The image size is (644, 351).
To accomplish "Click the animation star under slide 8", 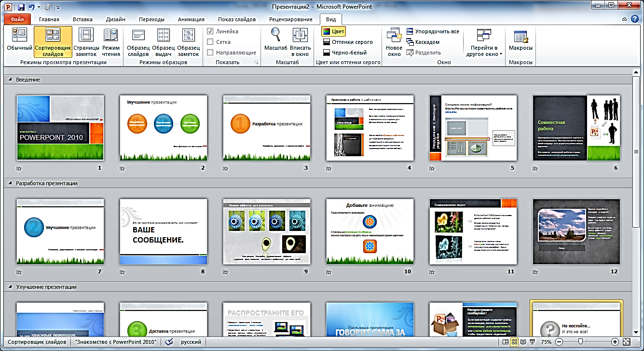I will coord(123,272).
